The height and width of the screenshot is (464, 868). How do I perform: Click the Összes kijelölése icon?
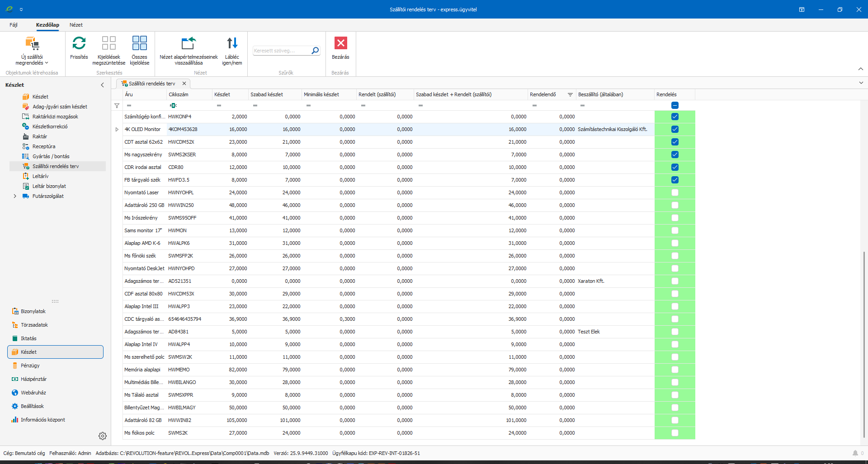pyautogui.click(x=139, y=43)
